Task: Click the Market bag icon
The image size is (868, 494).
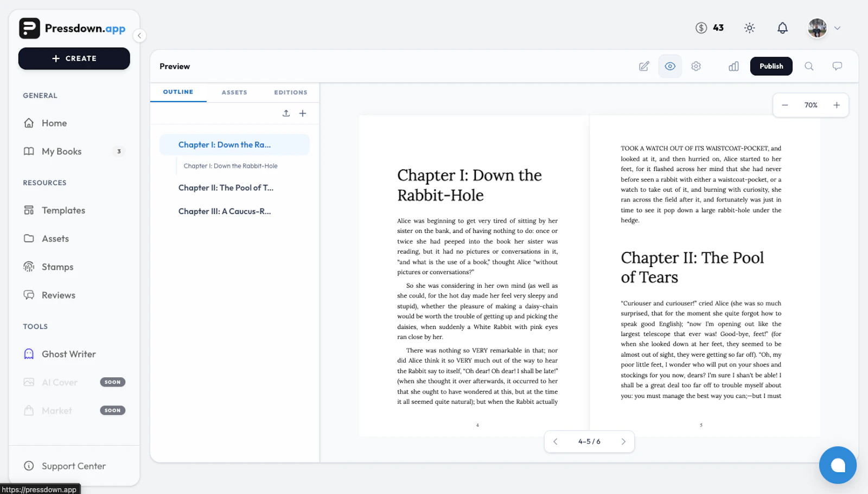Action: coord(29,410)
